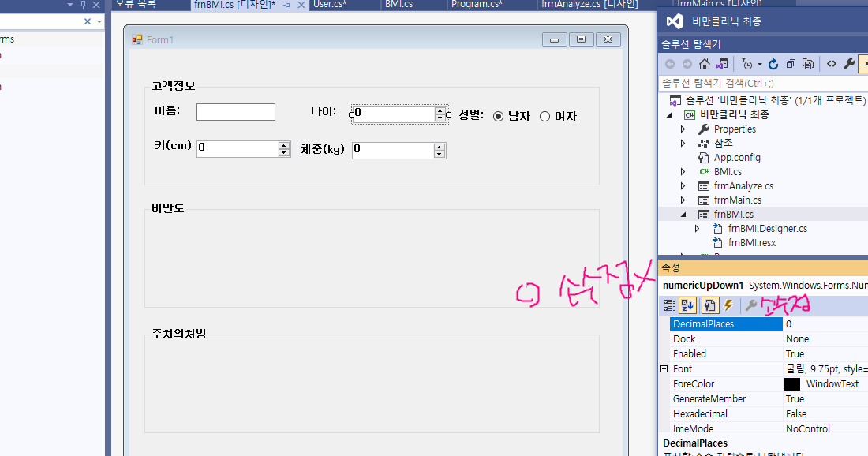Pin the left docked panel
Screen dimensions: 868x456
[83, 5]
